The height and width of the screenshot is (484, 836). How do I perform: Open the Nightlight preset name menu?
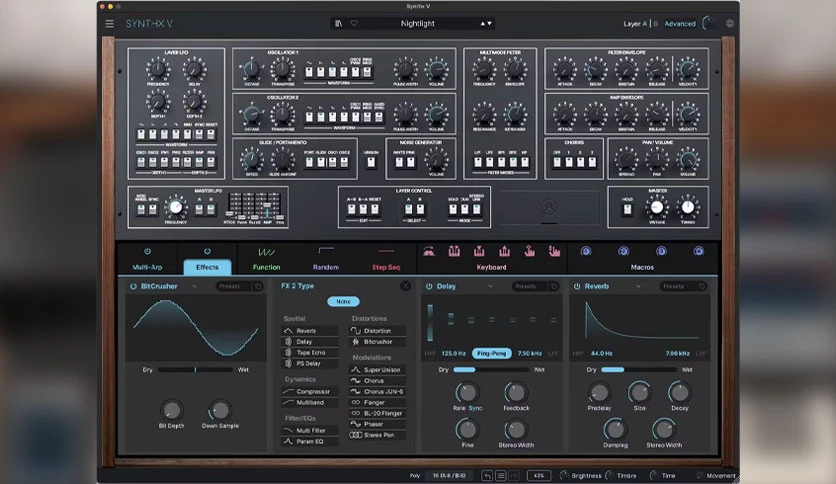coord(417,23)
